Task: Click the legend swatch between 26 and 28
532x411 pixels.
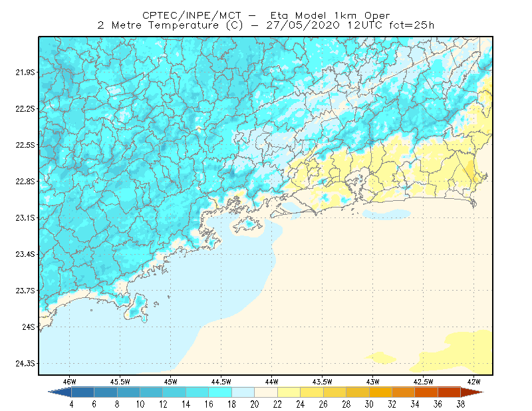Action: [x=335, y=392]
